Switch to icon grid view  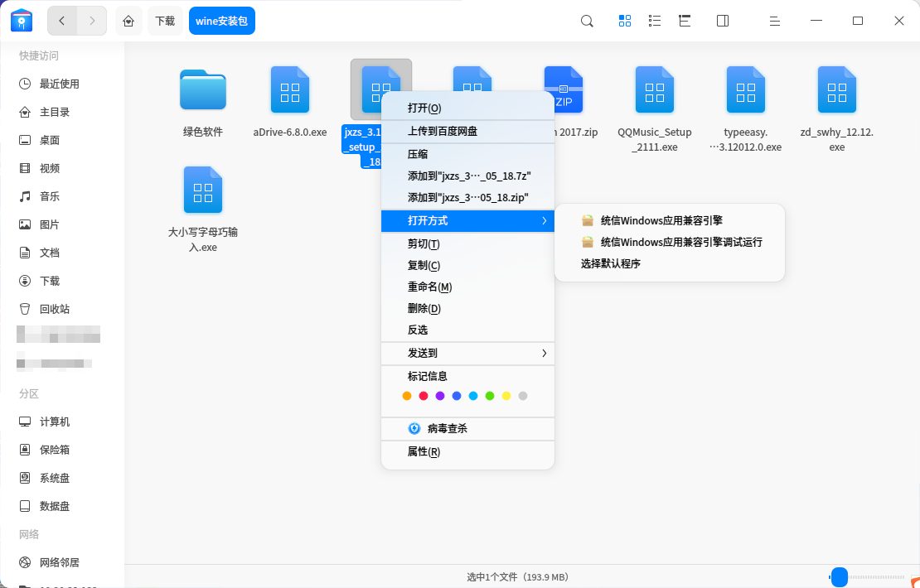click(x=625, y=21)
